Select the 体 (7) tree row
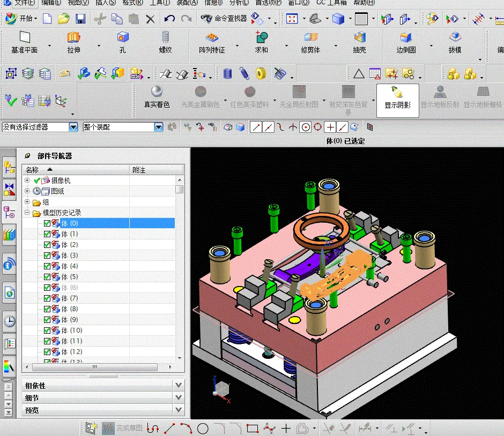 98,298
